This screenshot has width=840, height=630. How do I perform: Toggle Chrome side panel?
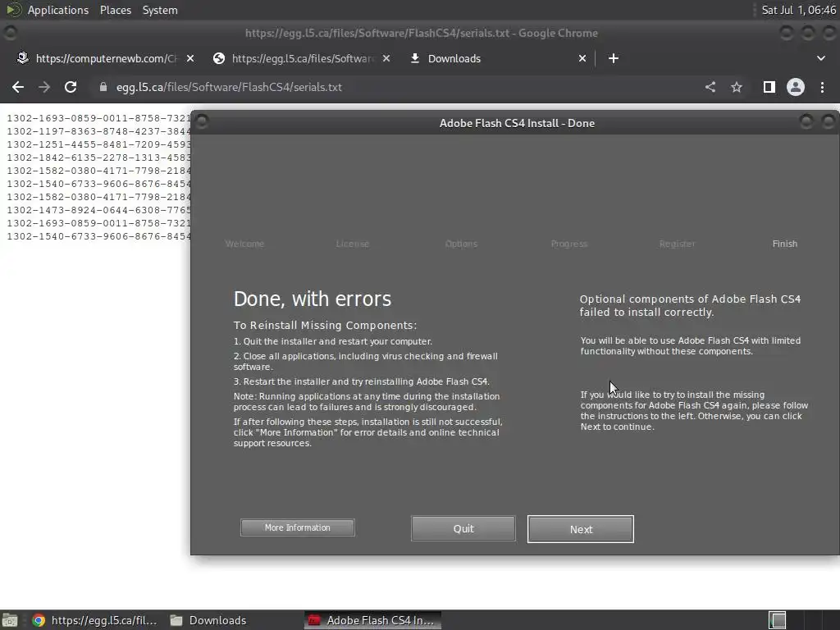click(769, 87)
